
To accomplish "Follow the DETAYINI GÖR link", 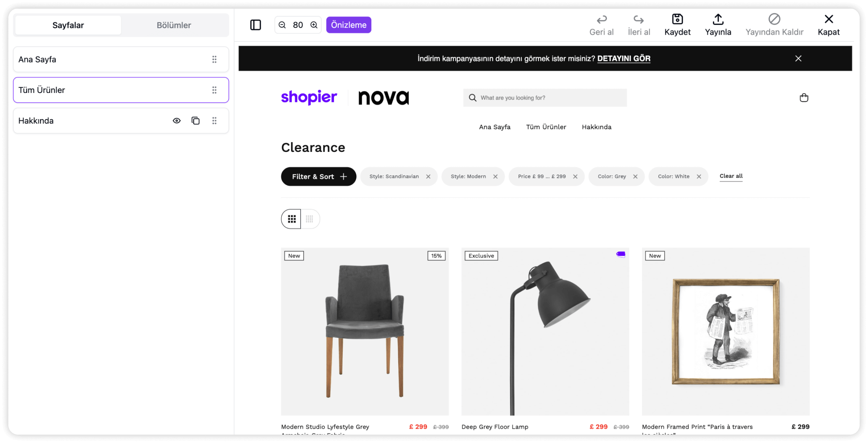I will tap(624, 59).
